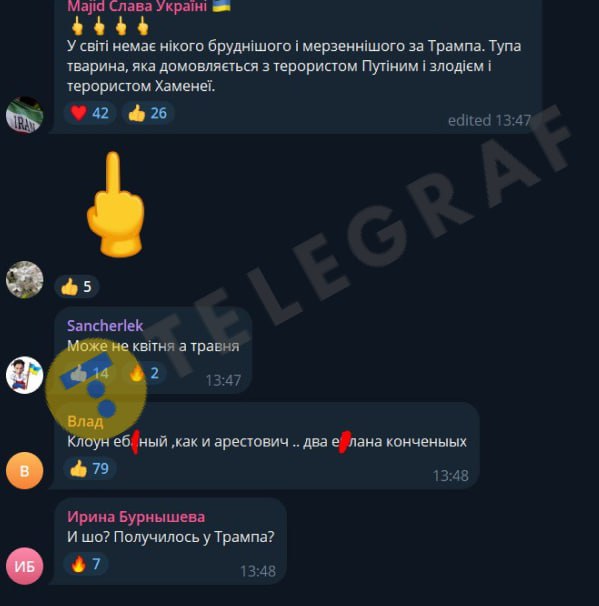
Task: Open the Влад username
Action: click(85, 421)
